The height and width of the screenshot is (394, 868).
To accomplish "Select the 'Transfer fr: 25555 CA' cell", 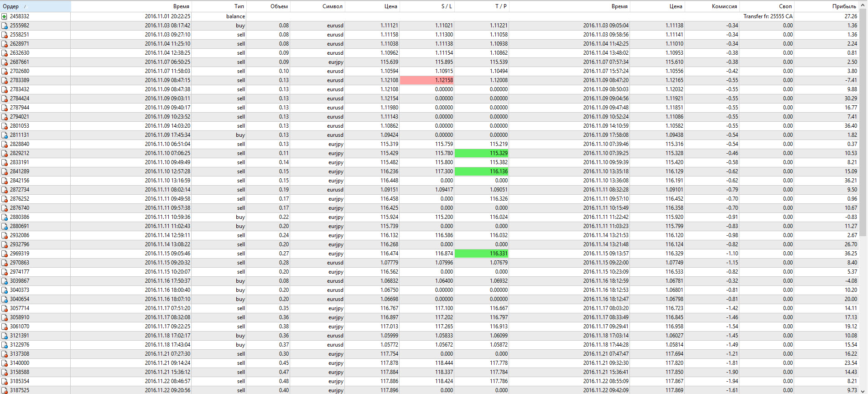I will click(768, 16).
